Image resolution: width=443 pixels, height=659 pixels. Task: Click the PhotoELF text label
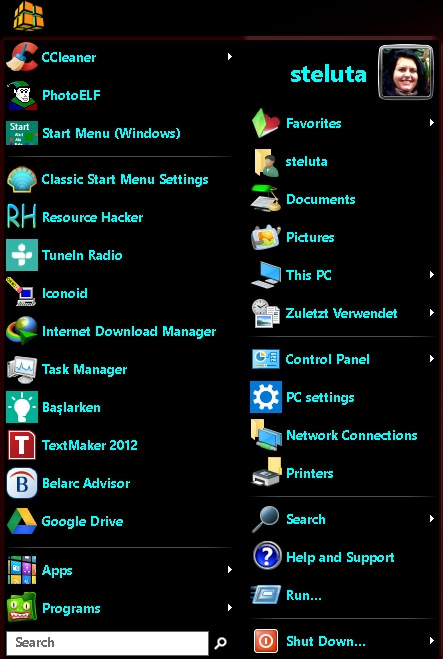click(71, 95)
